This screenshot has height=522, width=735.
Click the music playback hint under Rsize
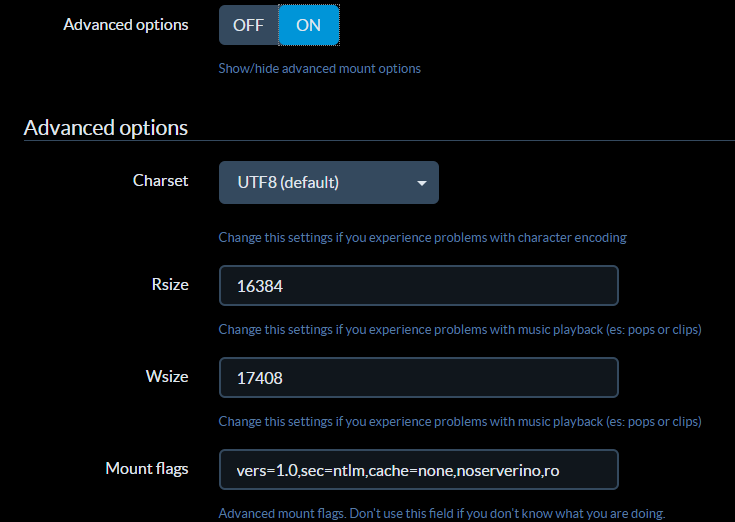pos(460,329)
